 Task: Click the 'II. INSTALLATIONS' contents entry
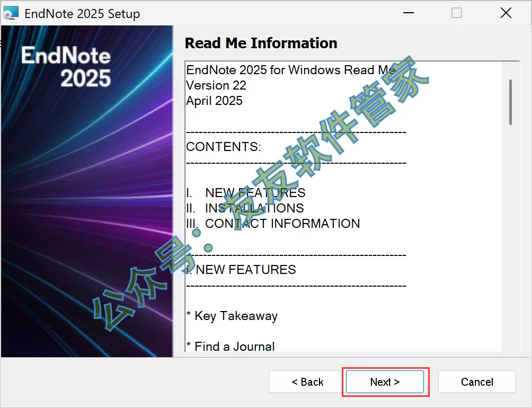point(245,208)
